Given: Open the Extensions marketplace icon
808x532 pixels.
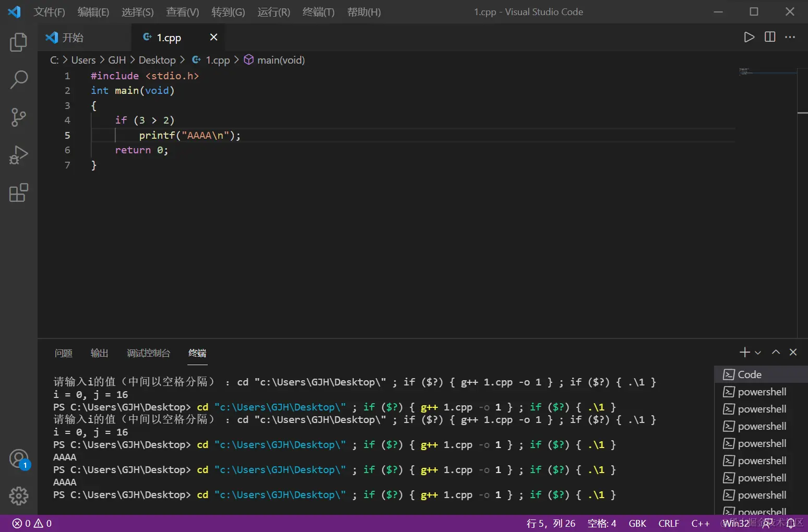Looking at the screenshot, I should [x=18, y=192].
